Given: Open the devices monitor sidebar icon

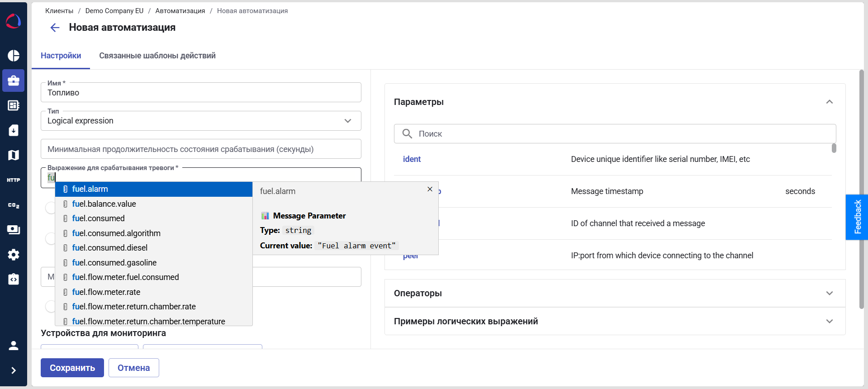Looking at the screenshot, I should (x=14, y=230).
